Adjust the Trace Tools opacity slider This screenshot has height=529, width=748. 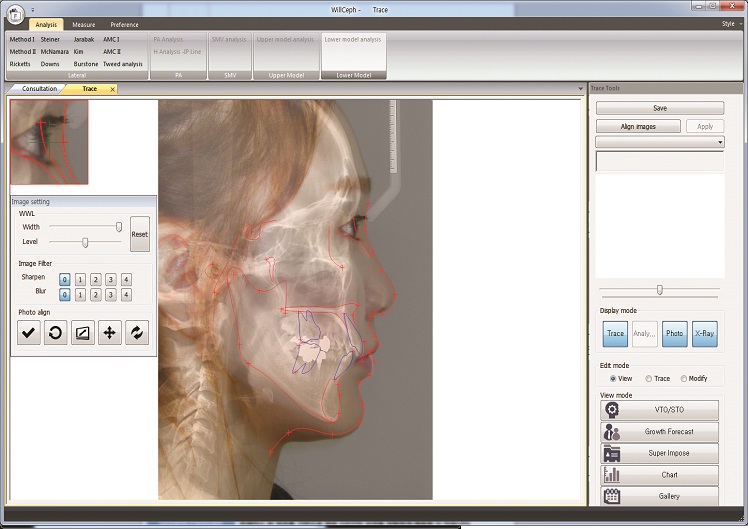click(660, 290)
